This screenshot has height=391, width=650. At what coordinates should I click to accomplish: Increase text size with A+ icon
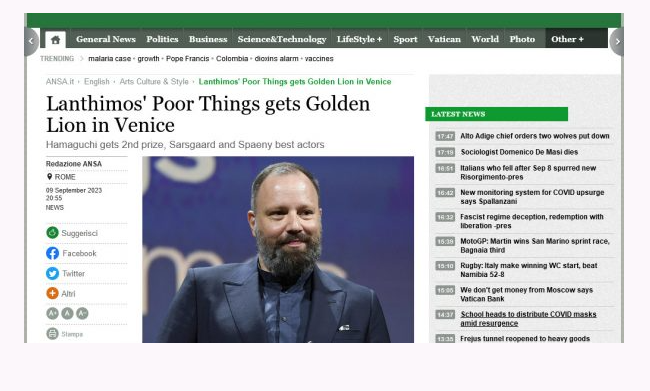pyautogui.click(x=52, y=313)
